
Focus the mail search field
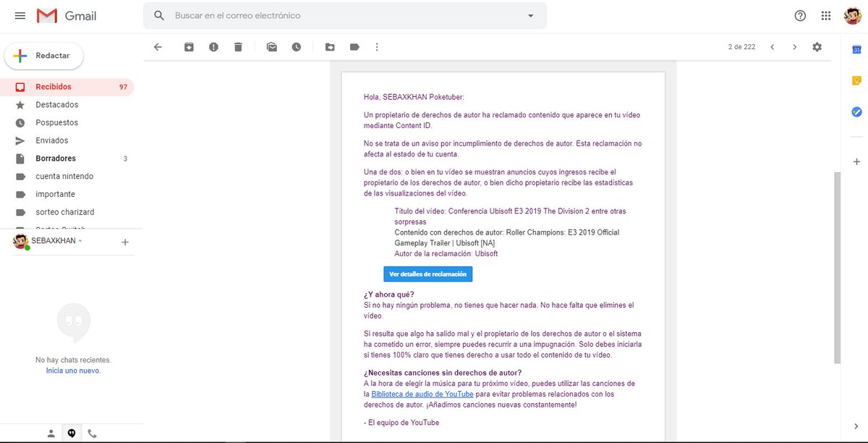[345, 15]
